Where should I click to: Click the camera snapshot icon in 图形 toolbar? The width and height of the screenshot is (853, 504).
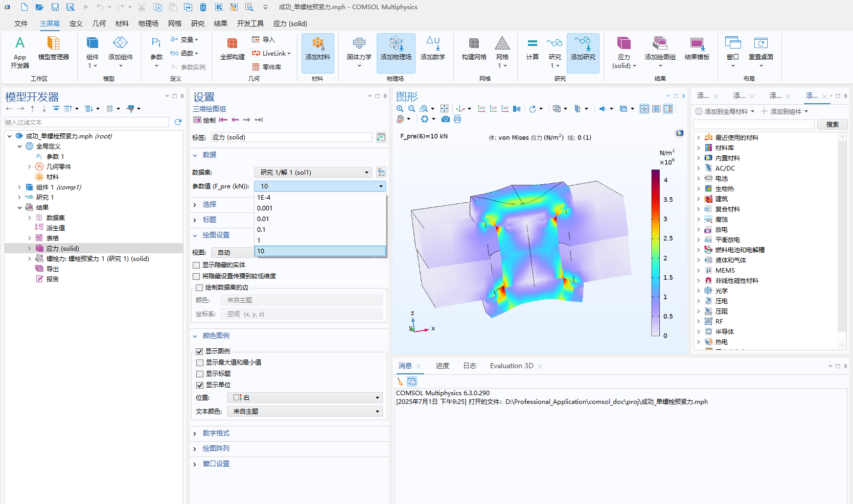tap(446, 119)
